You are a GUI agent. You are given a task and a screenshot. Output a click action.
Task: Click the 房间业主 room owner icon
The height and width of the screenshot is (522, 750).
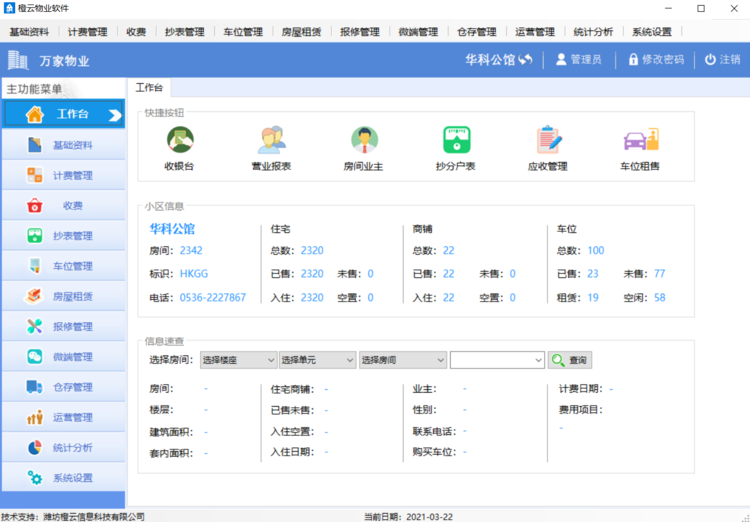click(x=364, y=141)
